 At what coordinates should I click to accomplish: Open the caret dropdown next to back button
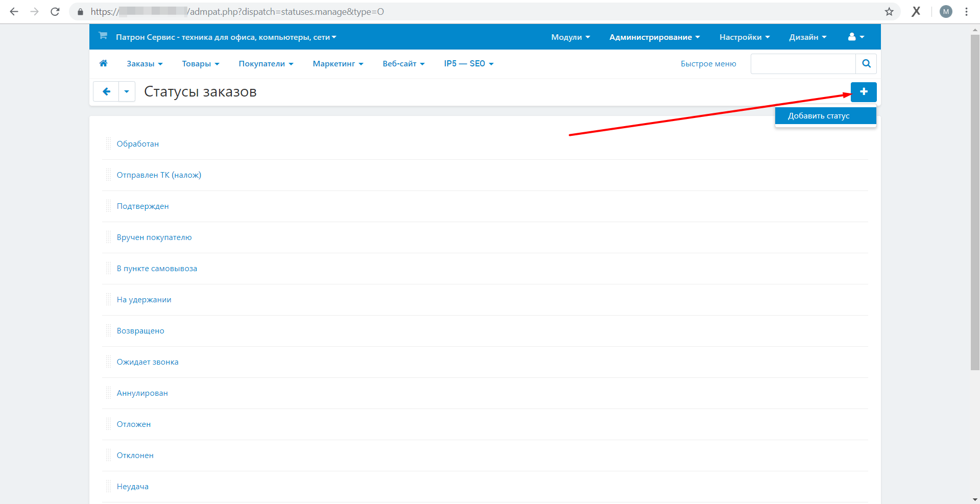click(x=127, y=91)
